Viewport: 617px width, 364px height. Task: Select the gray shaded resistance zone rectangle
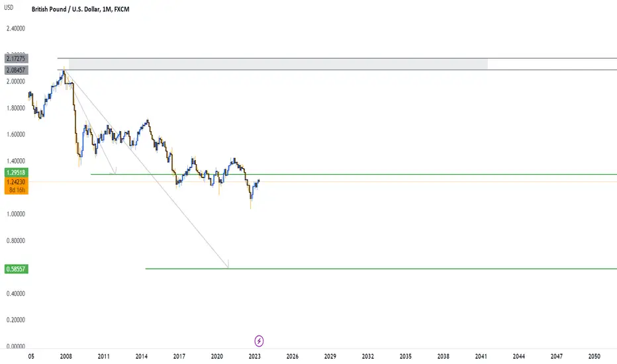(278, 64)
